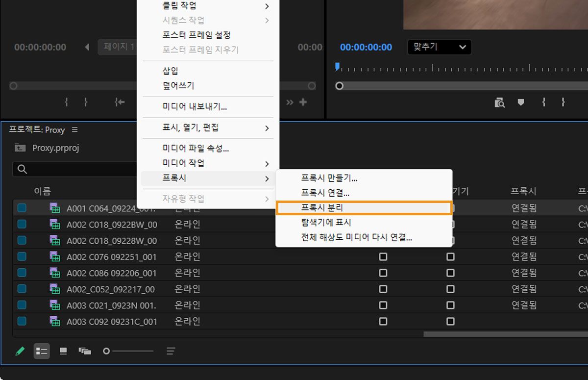Switch the project panel to List view
This screenshot has width=588, height=380.
pos(42,351)
